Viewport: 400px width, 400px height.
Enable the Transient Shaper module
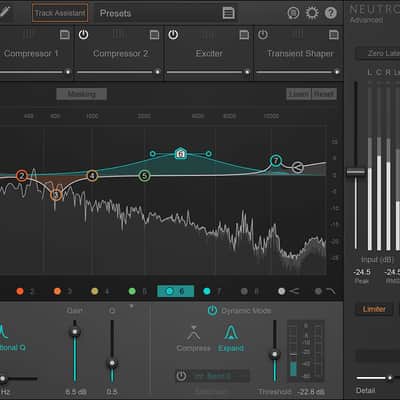coord(263,35)
